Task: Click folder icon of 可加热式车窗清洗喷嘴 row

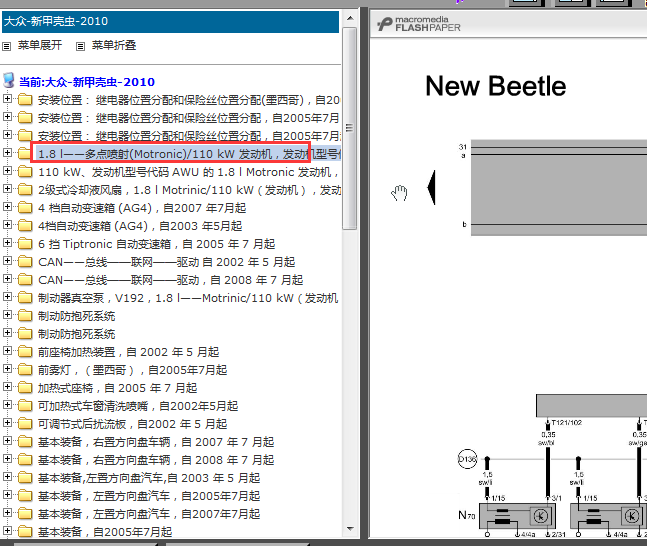Action: click(x=25, y=406)
